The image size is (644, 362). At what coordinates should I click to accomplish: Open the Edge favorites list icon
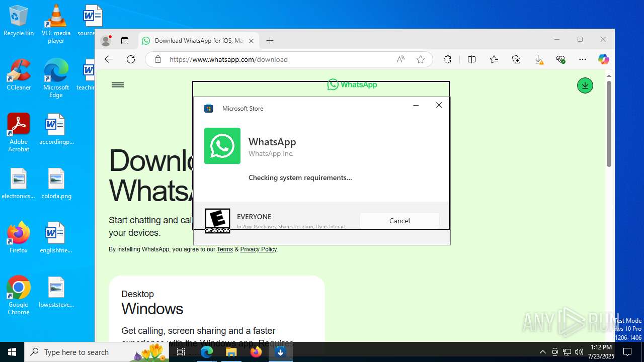click(494, 59)
